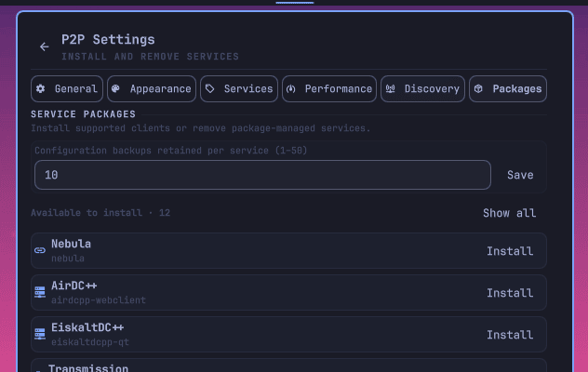Click the gear icon on General tab
The width and height of the screenshot is (588, 372).
pyautogui.click(x=41, y=88)
